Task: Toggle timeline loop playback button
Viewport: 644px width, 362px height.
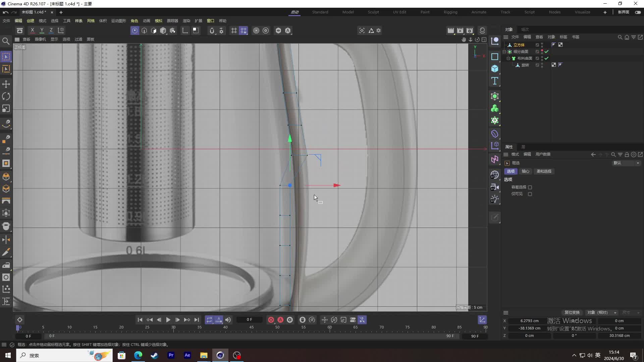Action: click(209, 320)
